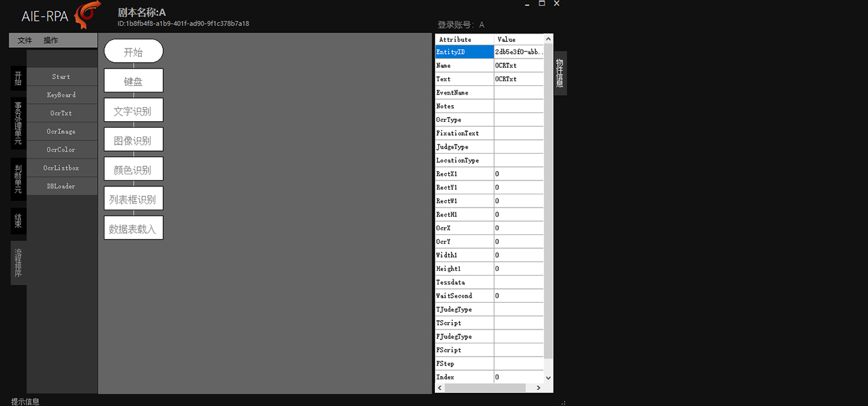Open the 文件 menu
Viewport: 868px width, 406px height.
[x=25, y=41]
